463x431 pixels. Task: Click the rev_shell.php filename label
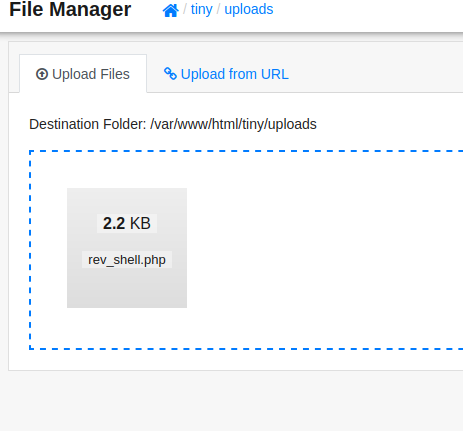point(127,260)
